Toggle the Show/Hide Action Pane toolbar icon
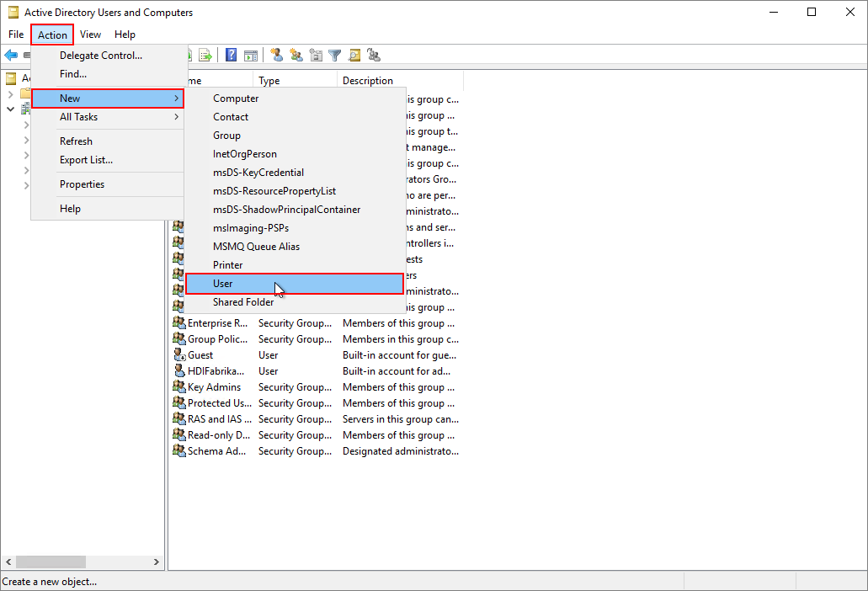 pyautogui.click(x=251, y=56)
